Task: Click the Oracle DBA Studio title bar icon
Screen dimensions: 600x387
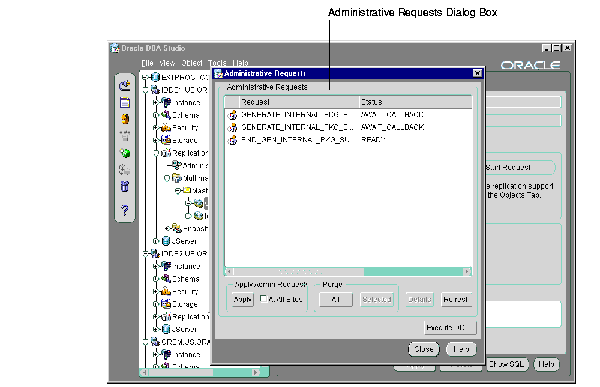Action: (x=114, y=48)
